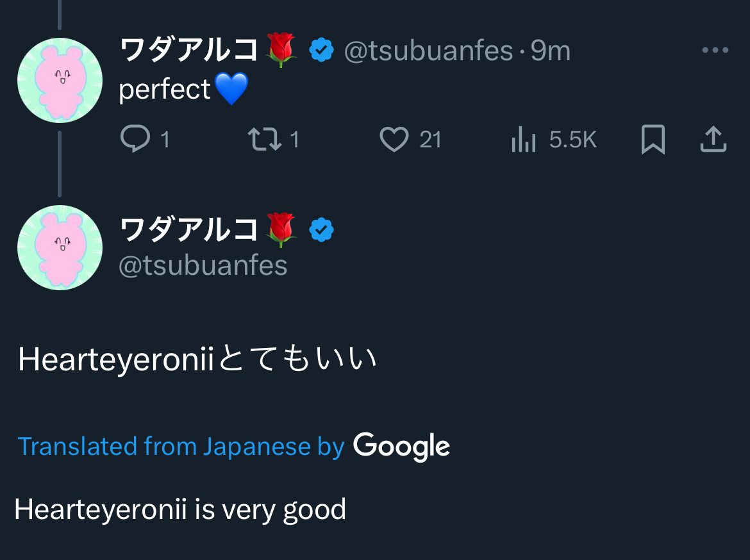Click the 9m timestamp of the top tweet
The width and height of the screenshot is (750, 560).
pos(551,51)
